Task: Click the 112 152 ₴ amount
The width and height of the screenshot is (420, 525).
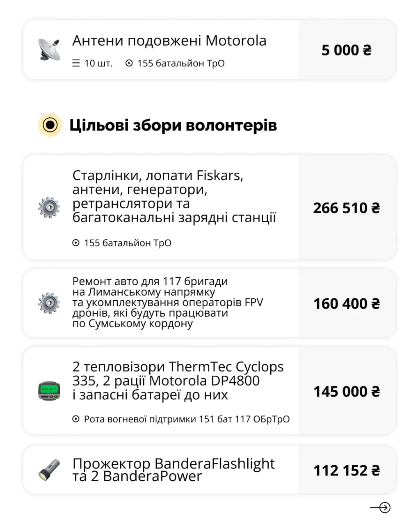Action: pos(347,470)
